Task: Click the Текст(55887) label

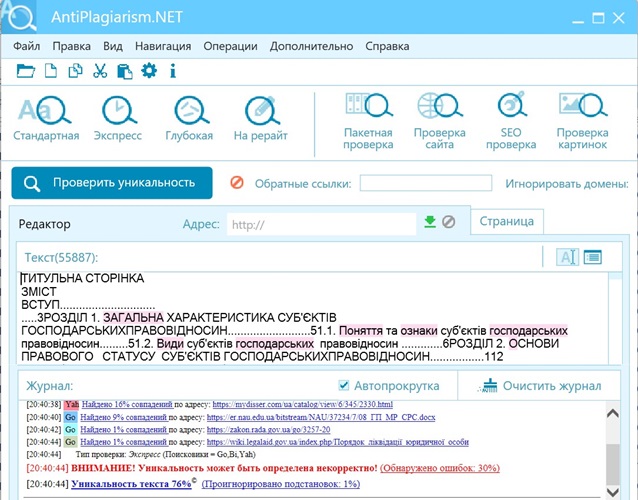Action: pyautogui.click(x=61, y=258)
